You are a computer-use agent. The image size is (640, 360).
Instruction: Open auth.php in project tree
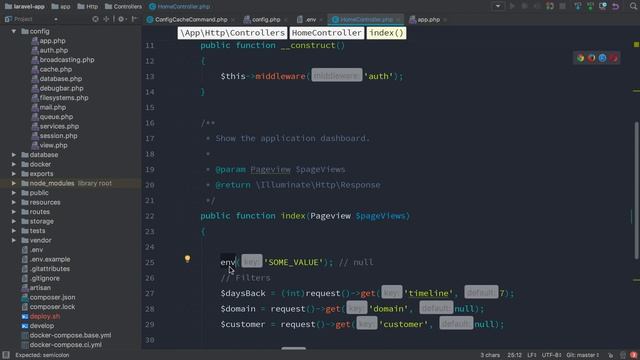(53, 50)
